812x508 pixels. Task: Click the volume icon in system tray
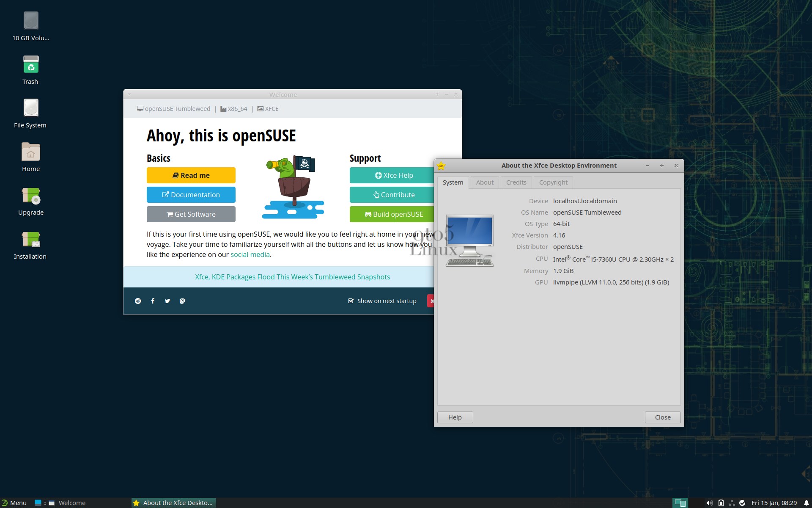tap(709, 503)
